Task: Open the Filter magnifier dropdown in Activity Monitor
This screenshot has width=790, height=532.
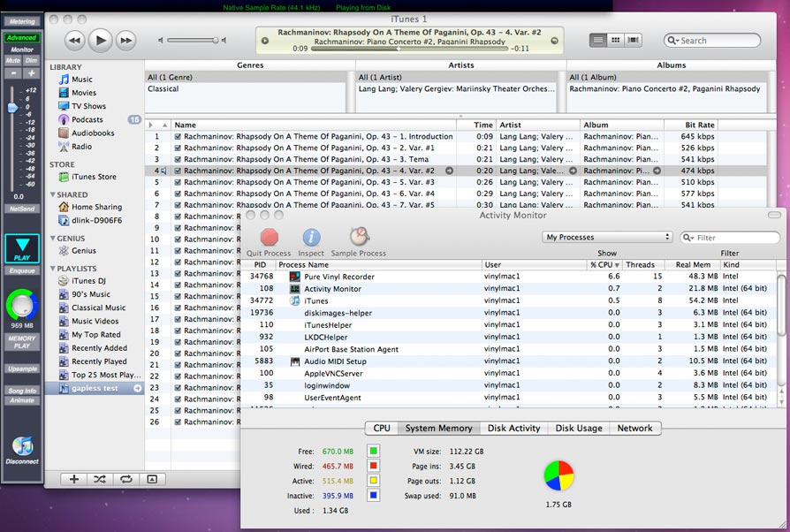Action: (688, 238)
